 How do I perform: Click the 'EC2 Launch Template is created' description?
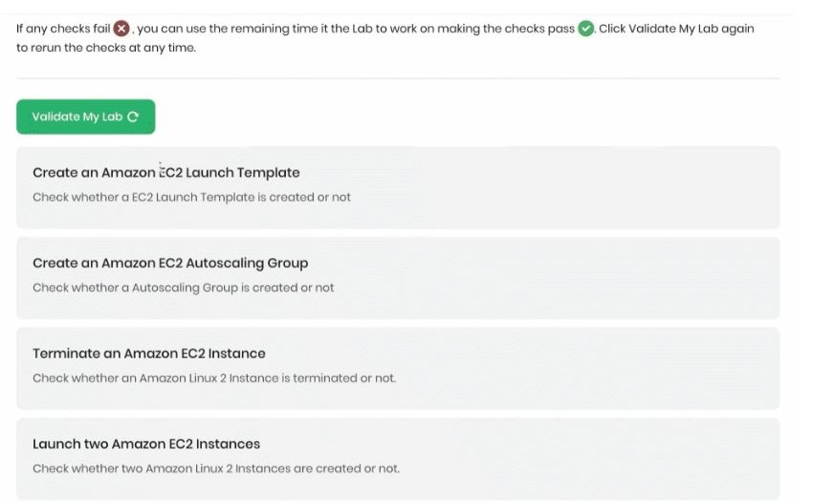(x=191, y=198)
